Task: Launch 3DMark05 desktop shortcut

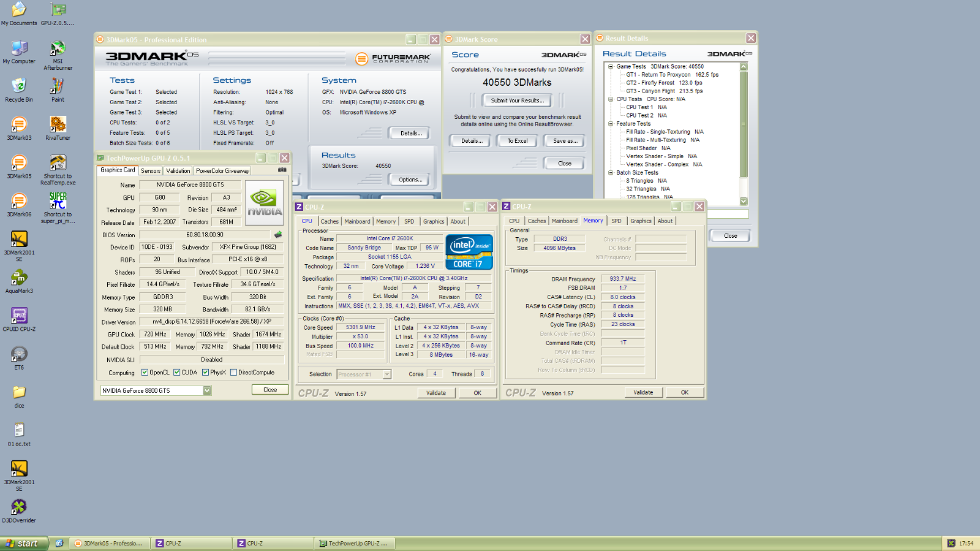Action: (x=19, y=167)
